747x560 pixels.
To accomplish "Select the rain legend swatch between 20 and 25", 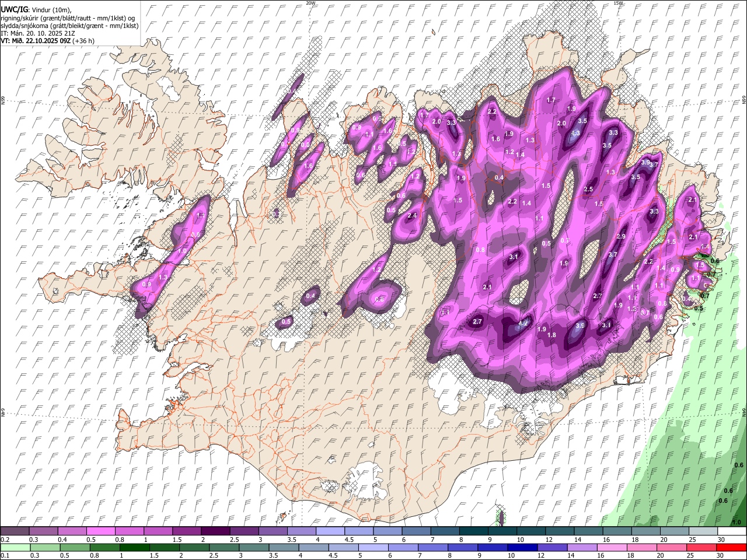I will pyautogui.click(x=671, y=548).
